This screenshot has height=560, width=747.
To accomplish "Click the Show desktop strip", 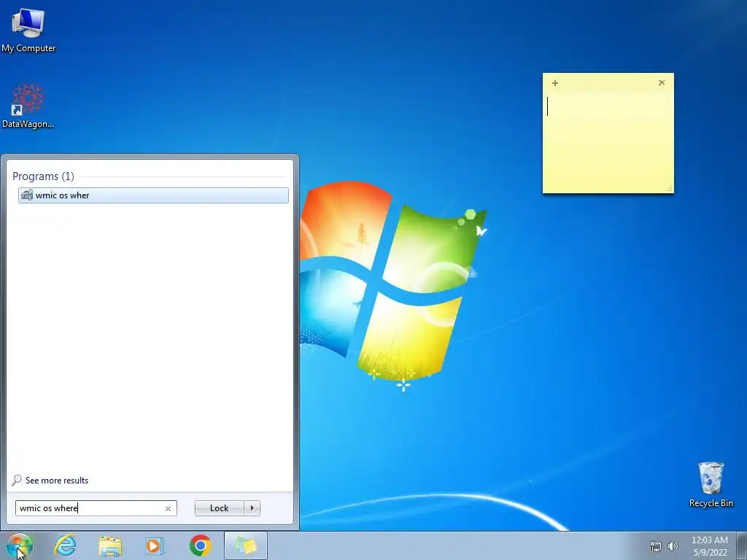I will (x=741, y=545).
